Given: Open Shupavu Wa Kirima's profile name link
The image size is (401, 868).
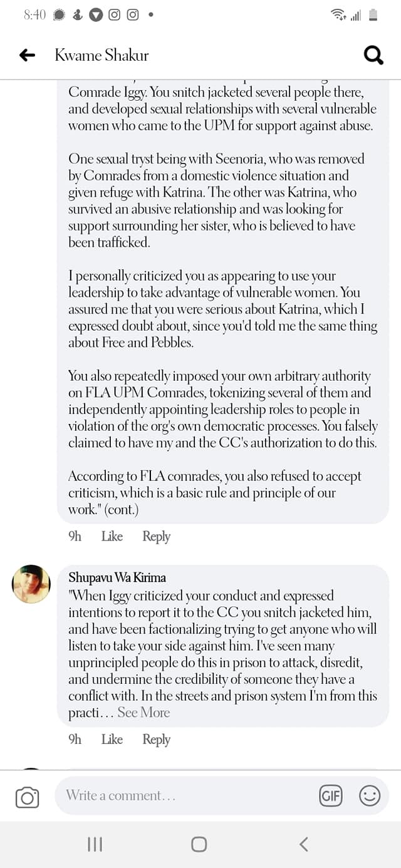Looking at the screenshot, I should coord(117,578).
